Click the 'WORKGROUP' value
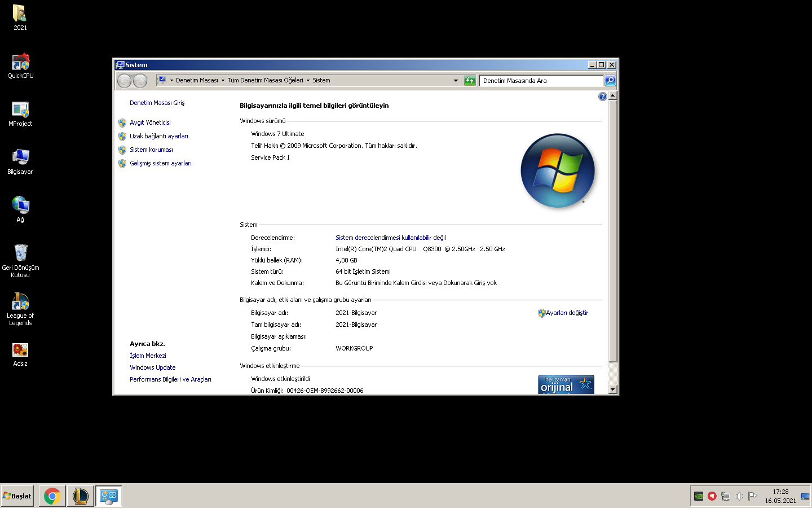Viewport: 812px width, 508px height. pyautogui.click(x=354, y=348)
